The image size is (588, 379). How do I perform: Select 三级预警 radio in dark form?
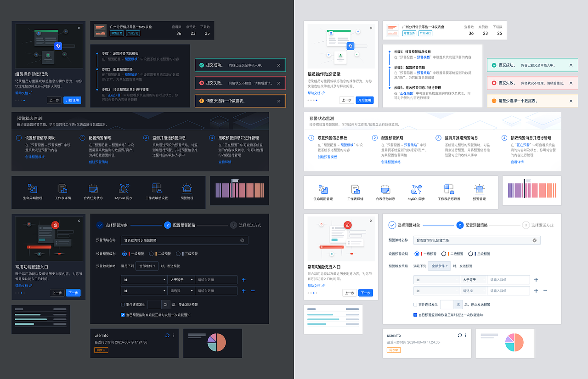point(178,254)
